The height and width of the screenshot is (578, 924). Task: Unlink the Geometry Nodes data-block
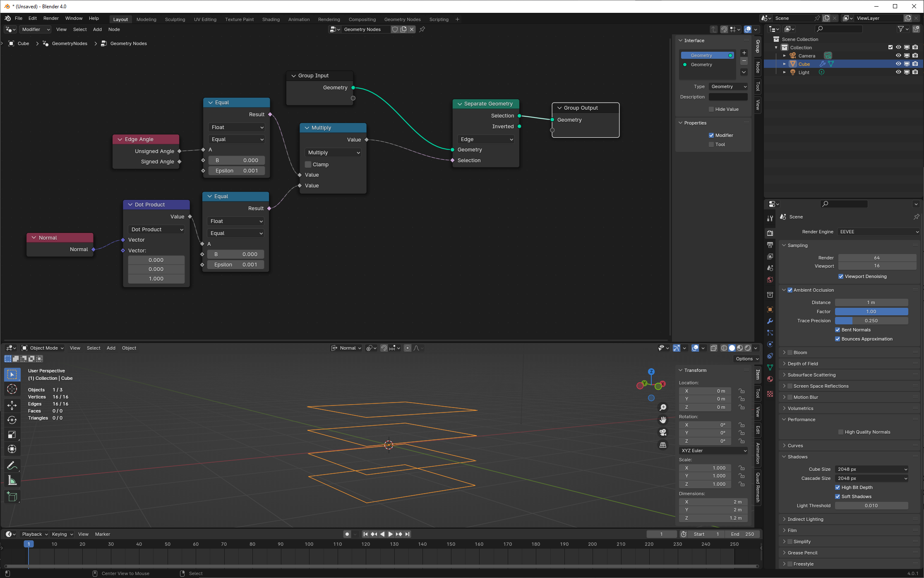pyautogui.click(x=412, y=29)
